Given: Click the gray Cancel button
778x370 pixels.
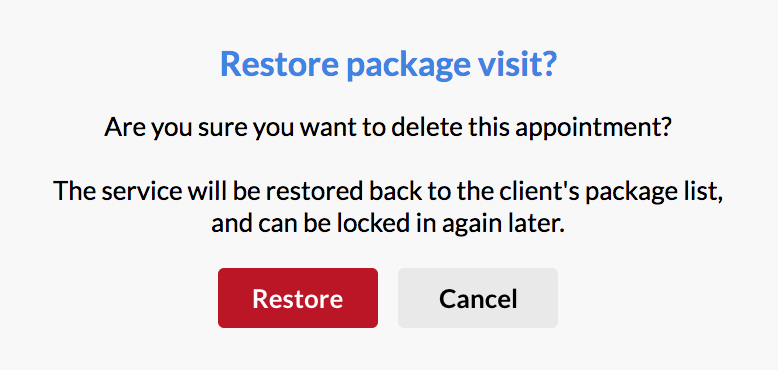Looking at the screenshot, I should click(478, 298).
